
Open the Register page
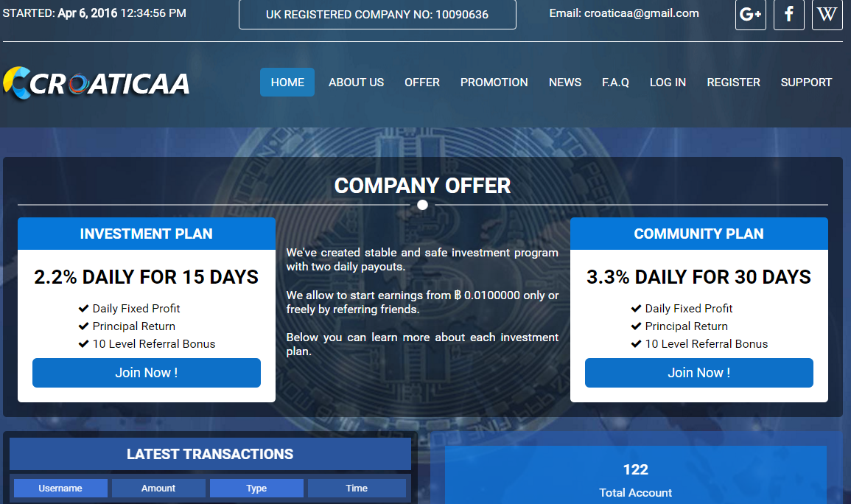pyautogui.click(x=733, y=83)
